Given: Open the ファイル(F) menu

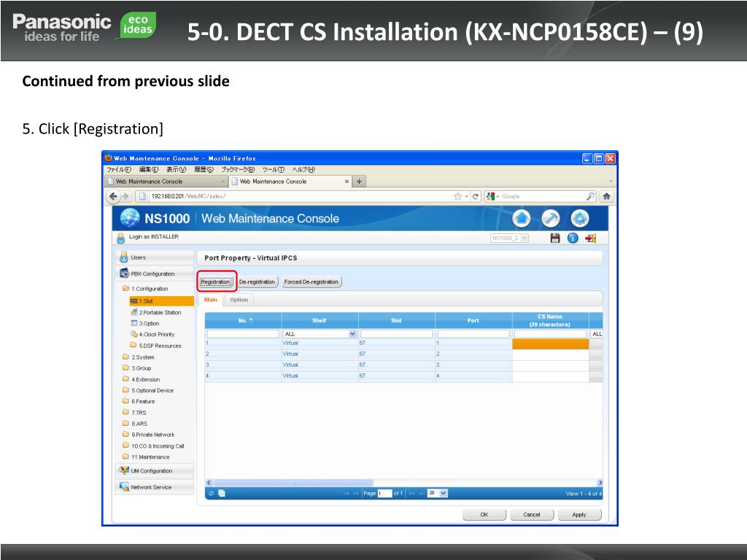Looking at the screenshot, I should pyautogui.click(x=119, y=169).
